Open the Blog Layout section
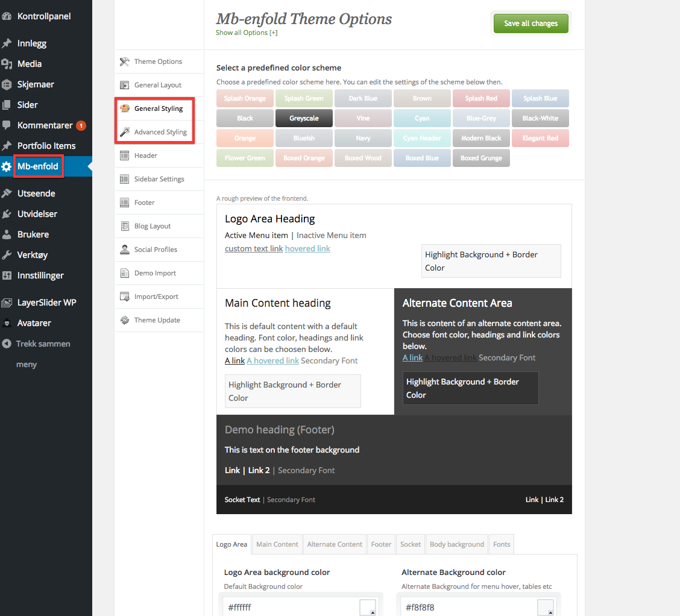Screen dimensions: 680x616 click(159, 226)
